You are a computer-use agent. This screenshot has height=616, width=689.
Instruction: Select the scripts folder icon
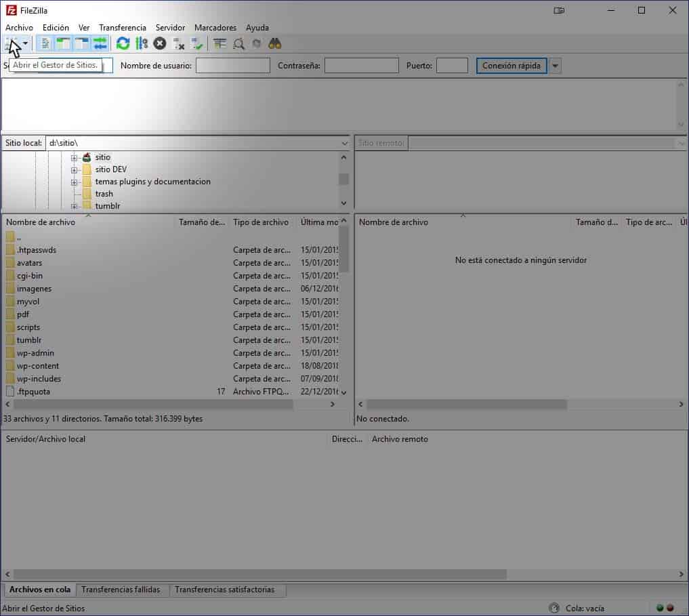pyautogui.click(x=10, y=327)
